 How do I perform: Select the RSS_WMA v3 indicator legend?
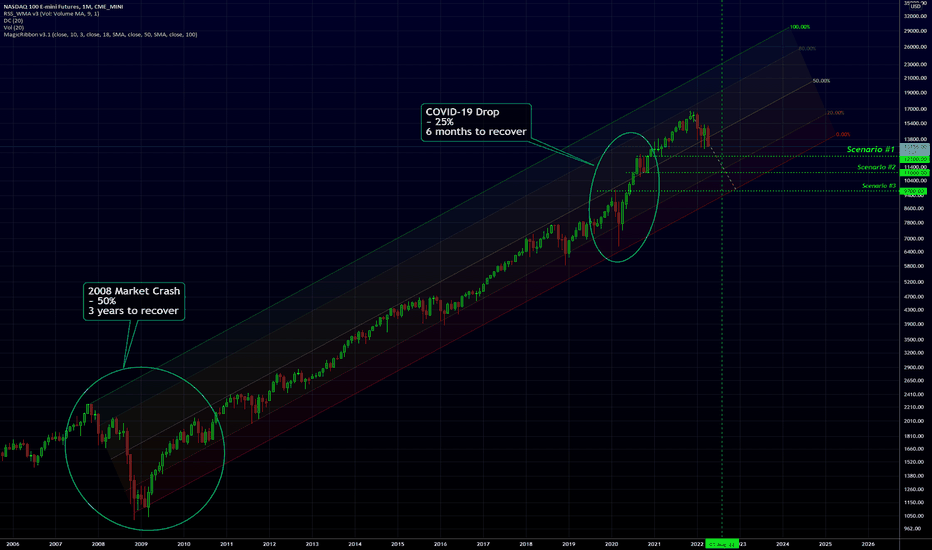(51, 14)
